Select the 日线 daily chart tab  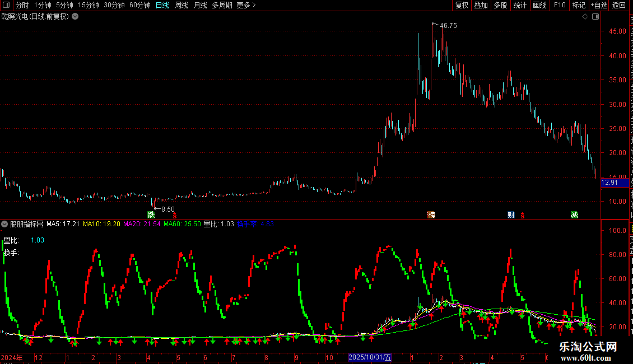(x=162, y=5)
